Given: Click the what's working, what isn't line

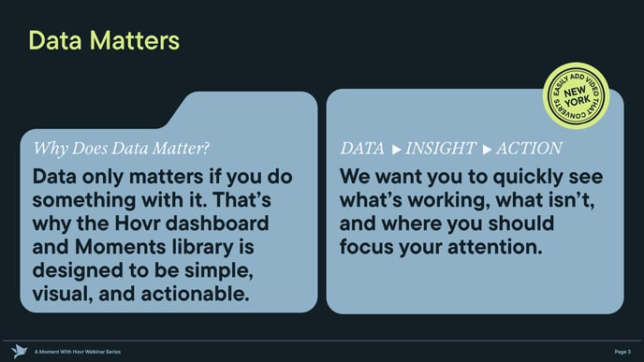Looking at the screenshot, I should point(467,200).
